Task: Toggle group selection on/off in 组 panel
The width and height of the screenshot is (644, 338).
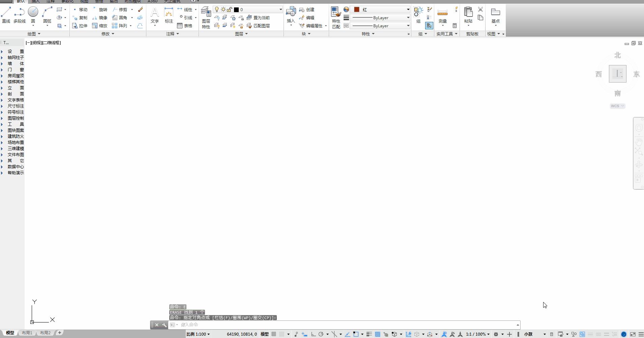Action: point(429,26)
